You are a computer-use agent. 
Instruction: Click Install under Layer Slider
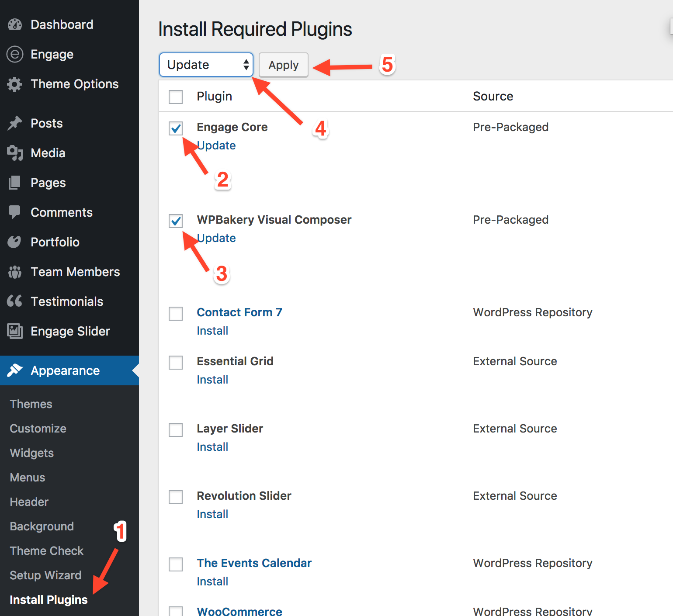point(212,447)
